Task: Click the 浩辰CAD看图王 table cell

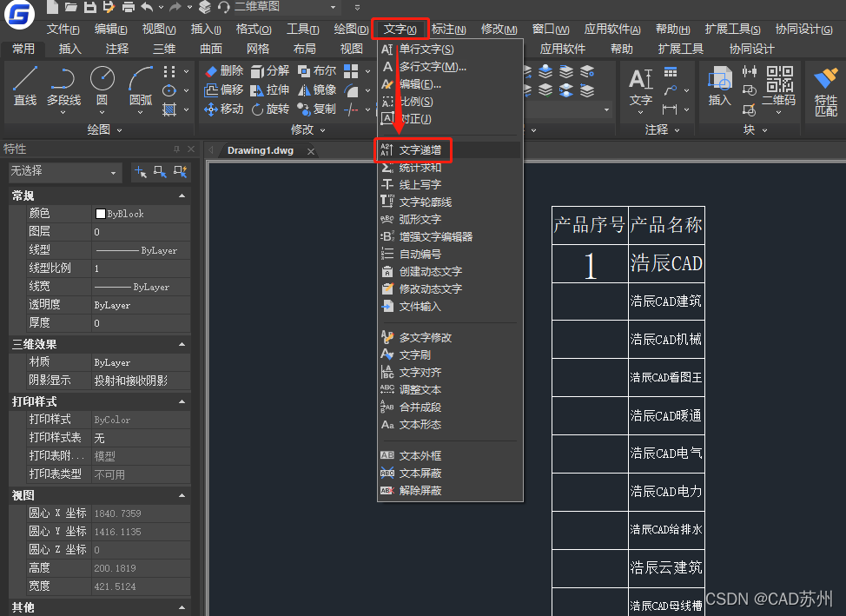Action: [666, 377]
